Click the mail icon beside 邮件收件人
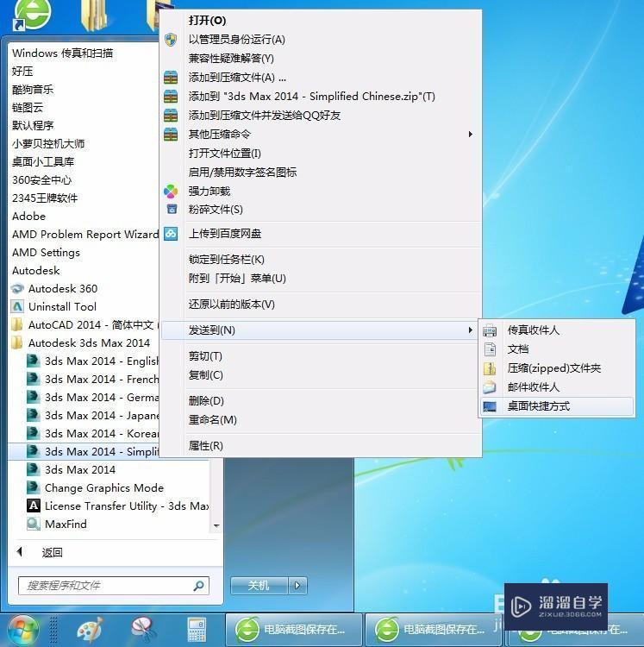 (x=490, y=387)
